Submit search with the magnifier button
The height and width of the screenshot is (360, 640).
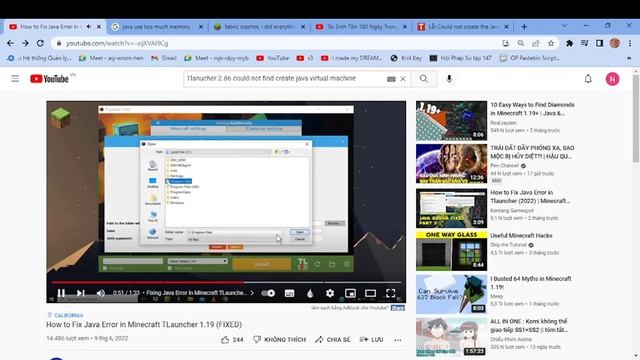click(424, 79)
